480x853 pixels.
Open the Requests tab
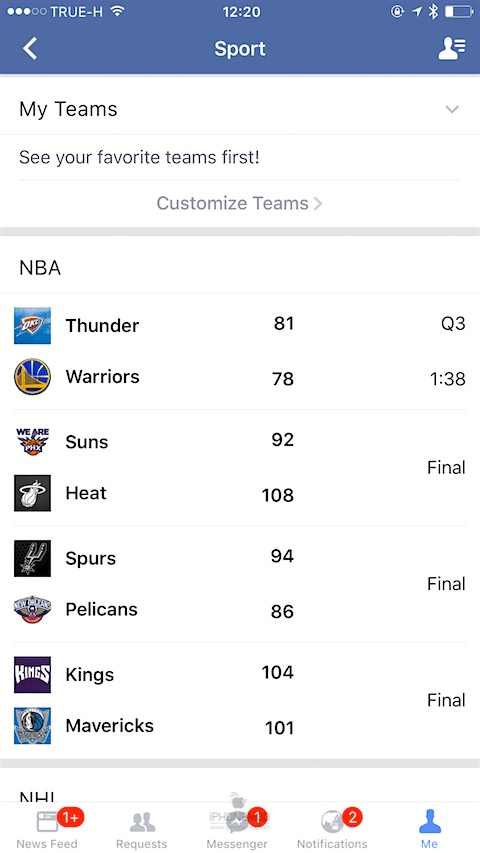141,829
